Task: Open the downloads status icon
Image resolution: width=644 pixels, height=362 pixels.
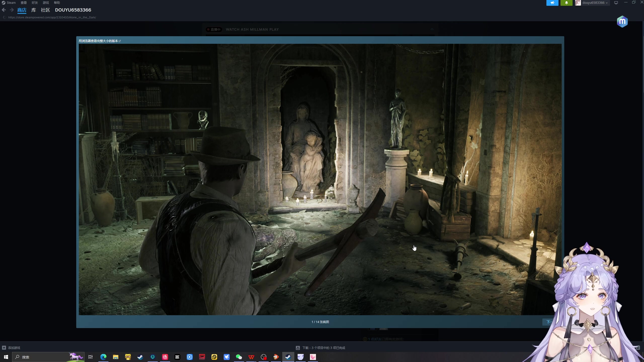Action: click(x=298, y=348)
